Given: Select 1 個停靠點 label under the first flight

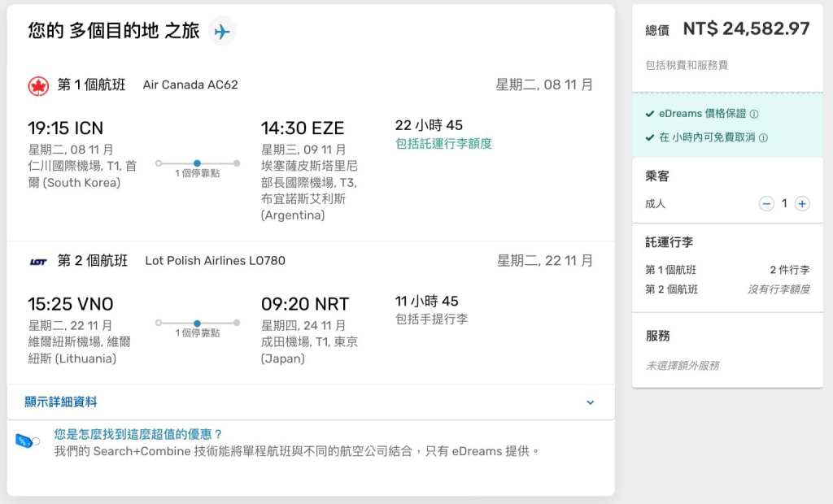Looking at the screenshot, I should pos(197,174).
